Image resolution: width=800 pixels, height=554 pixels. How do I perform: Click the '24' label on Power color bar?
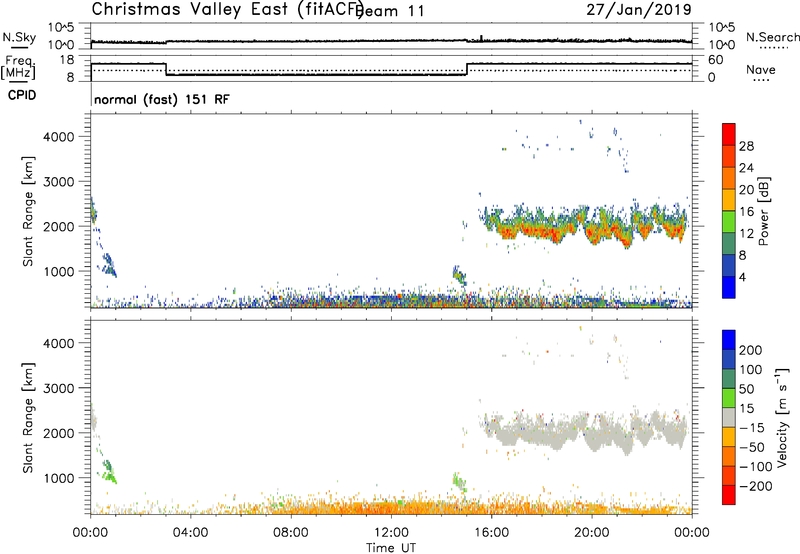[746, 168]
